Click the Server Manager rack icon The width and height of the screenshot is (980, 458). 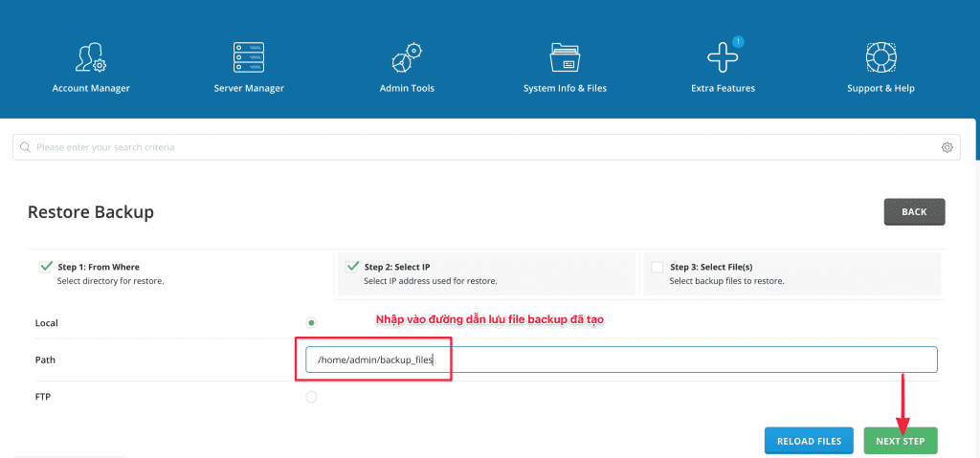[249, 57]
